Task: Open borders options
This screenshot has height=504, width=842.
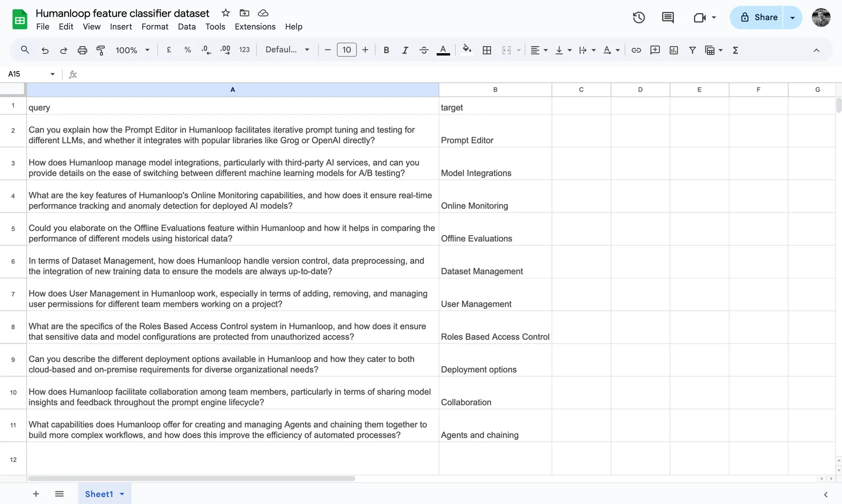Action: pyautogui.click(x=487, y=50)
